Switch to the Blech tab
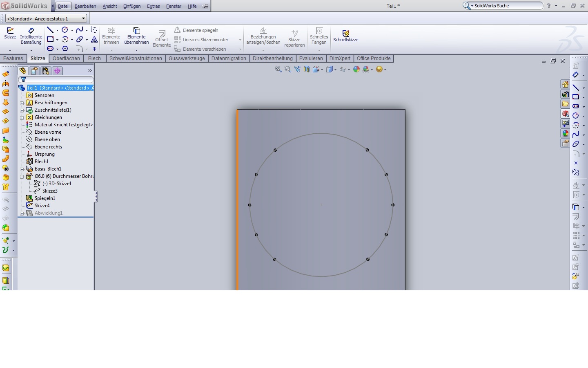This screenshot has width=588, height=368. [94, 58]
